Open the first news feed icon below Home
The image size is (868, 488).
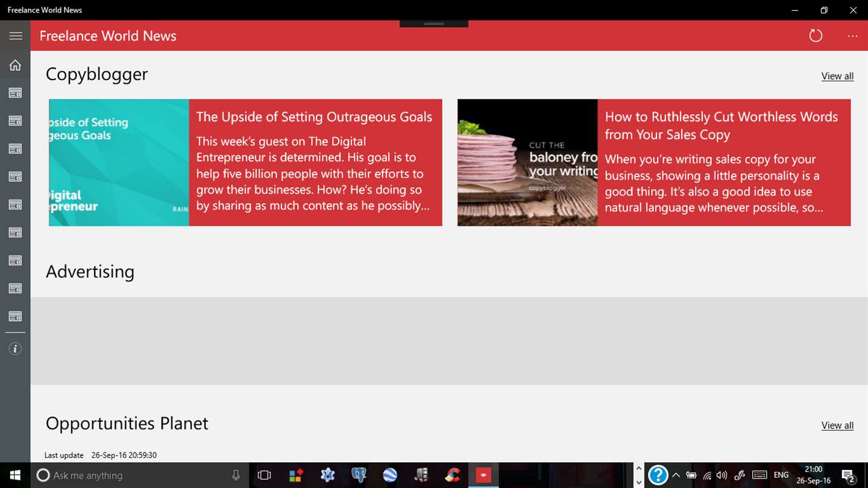(x=15, y=93)
